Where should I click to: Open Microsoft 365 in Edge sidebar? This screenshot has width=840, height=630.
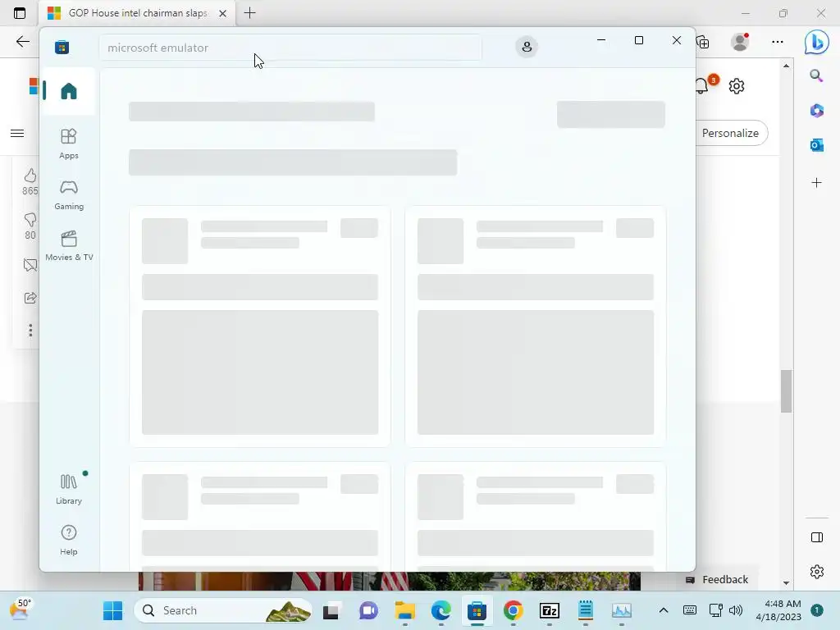(x=816, y=111)
